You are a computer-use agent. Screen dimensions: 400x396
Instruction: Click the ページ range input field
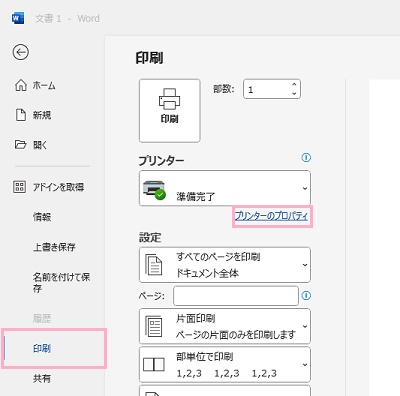(x=236, y=296)
